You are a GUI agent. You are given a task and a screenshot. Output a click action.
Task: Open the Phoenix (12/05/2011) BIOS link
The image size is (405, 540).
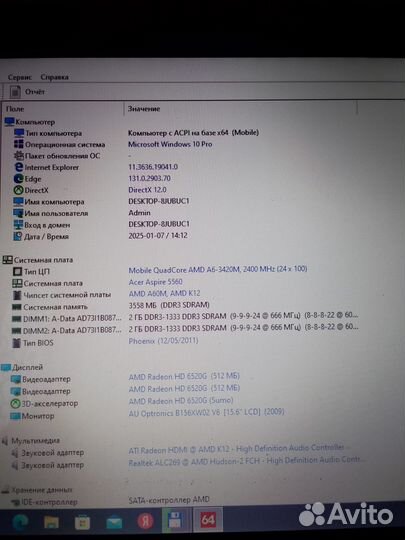click(x=163, y=341)
